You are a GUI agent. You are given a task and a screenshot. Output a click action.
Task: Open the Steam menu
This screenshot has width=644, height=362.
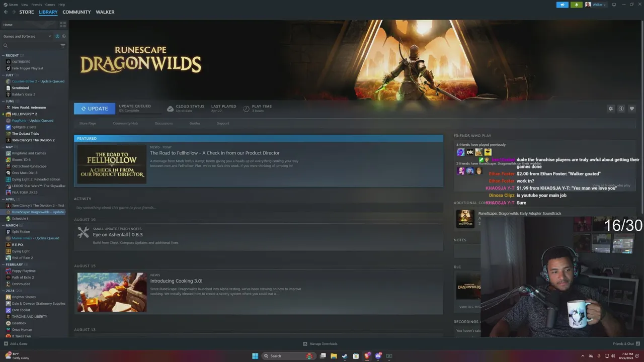[13, 5]
